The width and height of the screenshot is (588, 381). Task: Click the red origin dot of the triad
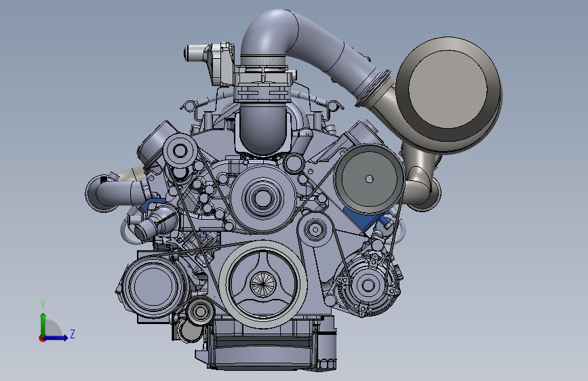[41, 338]
